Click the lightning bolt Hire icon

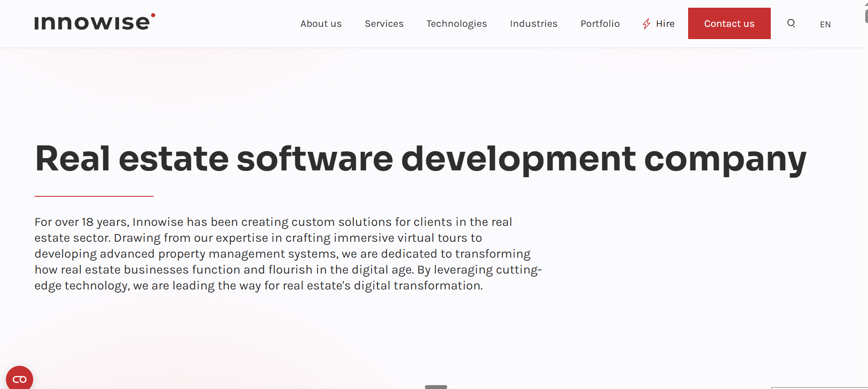pyautogui.click(x=646, y=24)
